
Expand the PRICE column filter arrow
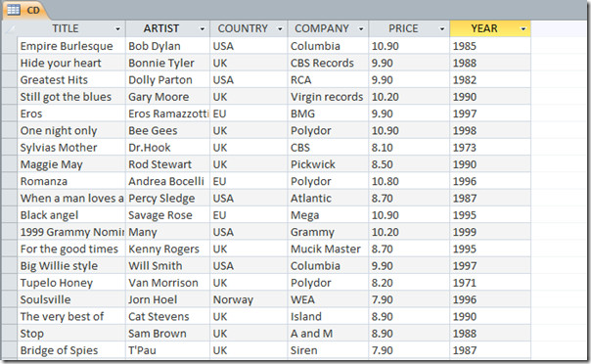click(442, 29)
